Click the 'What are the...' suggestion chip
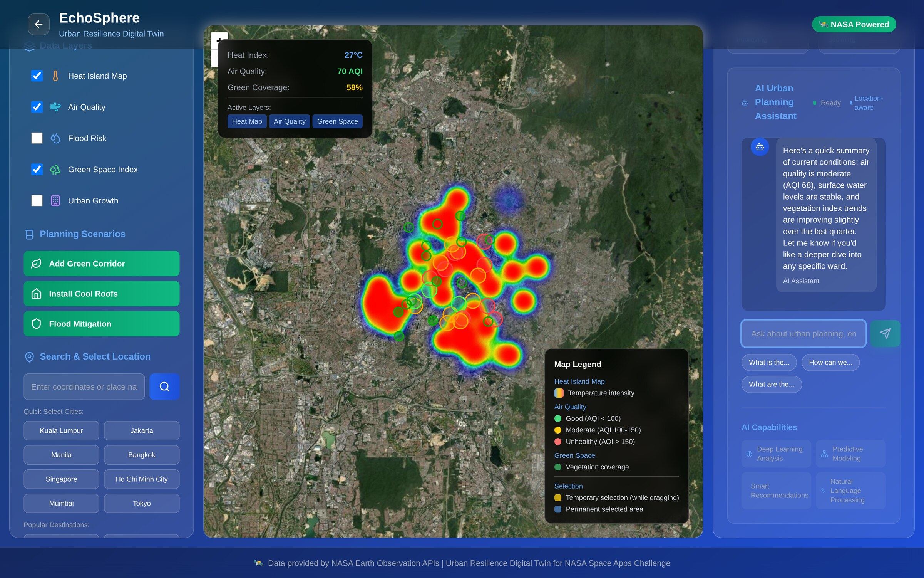This screenshot has height=578, width=924. (772, 384)
